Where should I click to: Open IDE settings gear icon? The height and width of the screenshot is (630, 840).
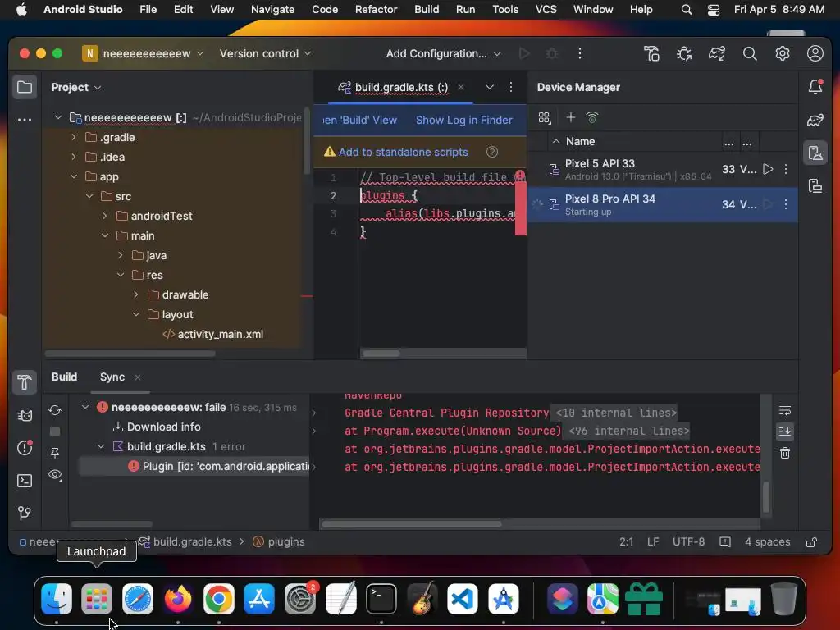[x=782, y=53]
